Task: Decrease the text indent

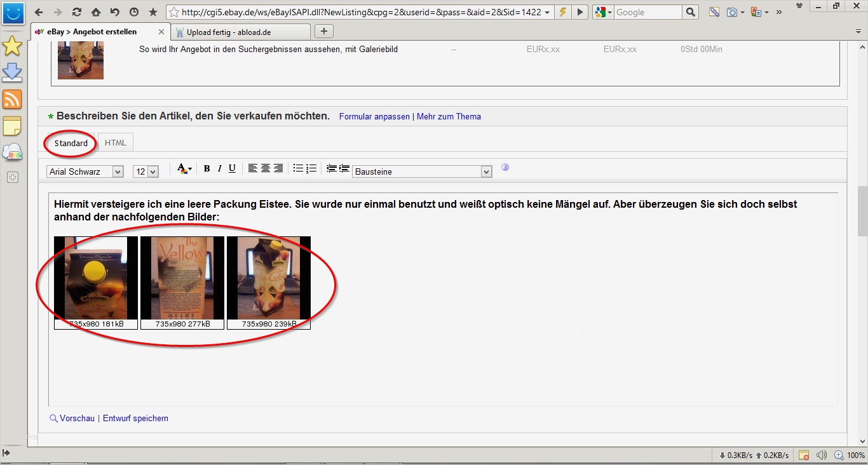Action: (331, 168)
